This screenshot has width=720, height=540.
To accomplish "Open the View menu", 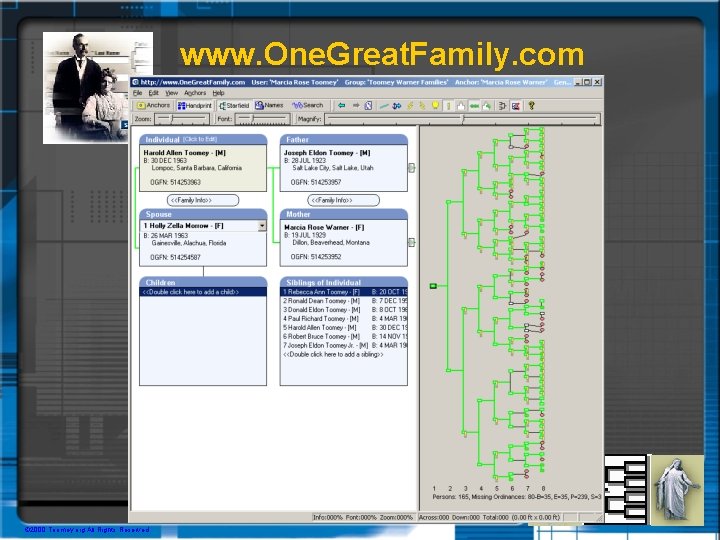I will coord(171,93).
